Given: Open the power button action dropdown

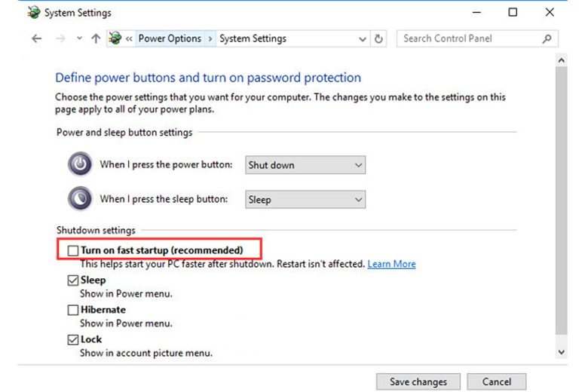Looking at the screenshot, I should tap(305, 165).
